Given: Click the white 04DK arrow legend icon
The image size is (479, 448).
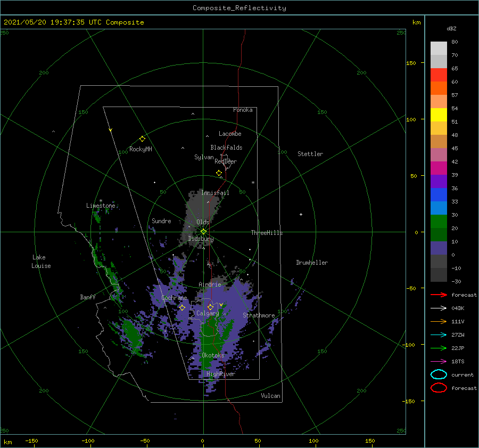Looking at the screenshot, I should (x=439, y=308).
